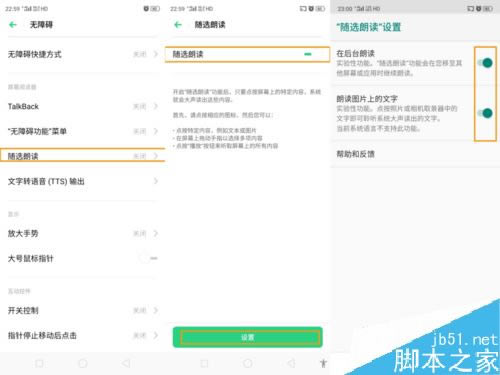Viewport: 500px width, 375px height.
Task: Open 开关控制 settings row
Action: (82, 310)
